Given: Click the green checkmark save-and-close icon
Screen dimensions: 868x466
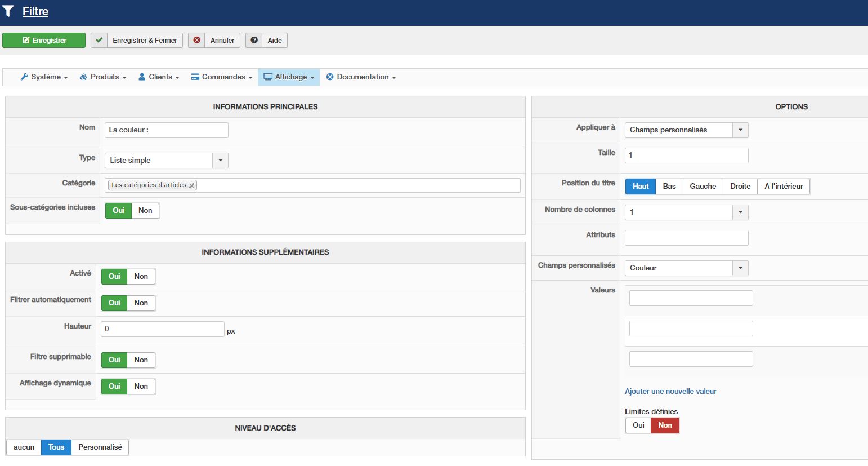Looking at the screenshot, I should click(99, 41).
